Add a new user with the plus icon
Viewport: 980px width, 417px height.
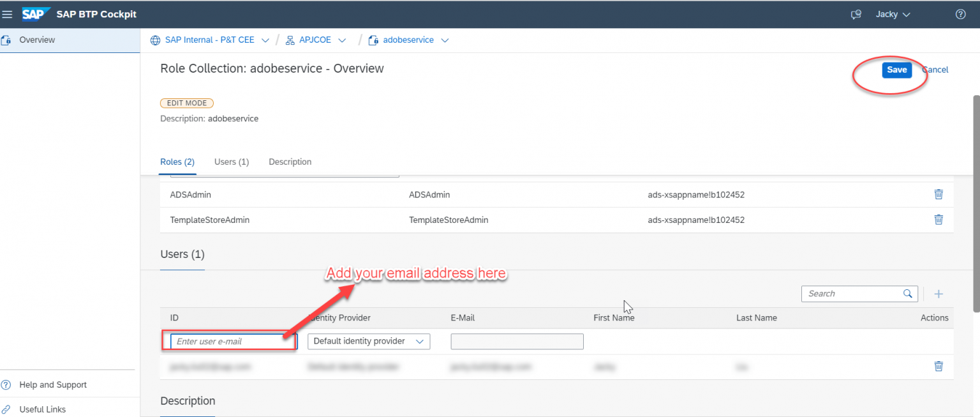(939, 294)
